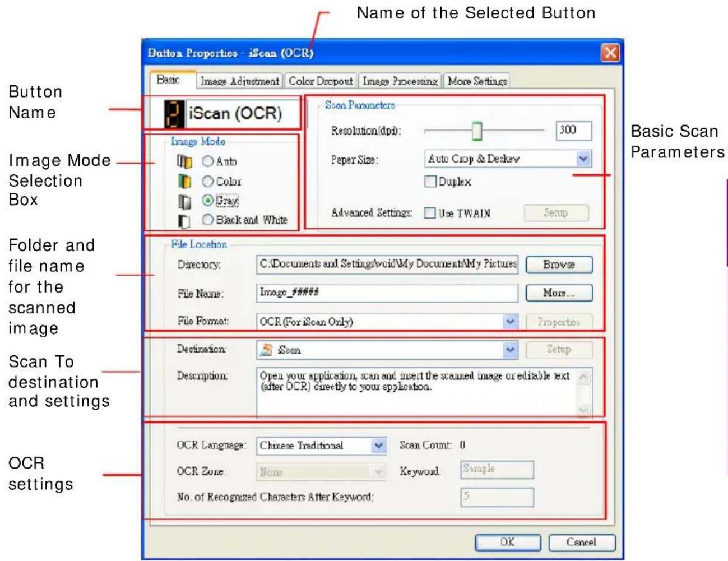Viewport: 728px width, 561px height.
Task: Click the iScan button number icon
Action: coord(174,114)
